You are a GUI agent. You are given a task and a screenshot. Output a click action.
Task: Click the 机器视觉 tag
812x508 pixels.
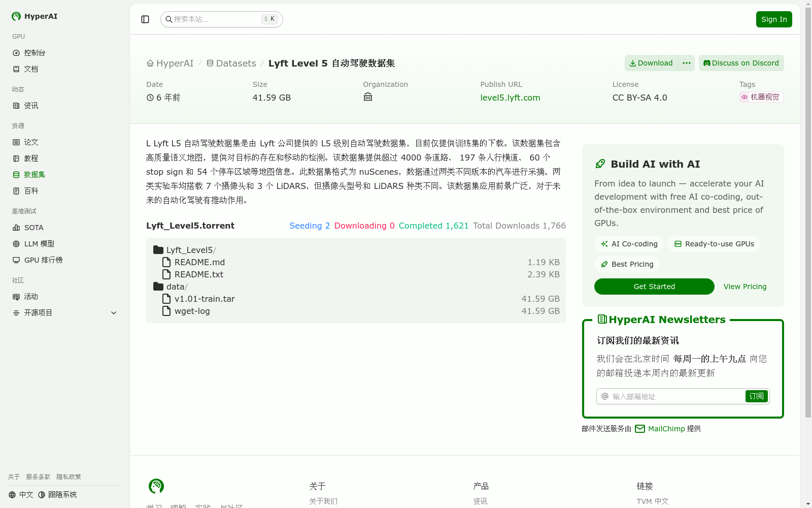(x=761, y=97)
